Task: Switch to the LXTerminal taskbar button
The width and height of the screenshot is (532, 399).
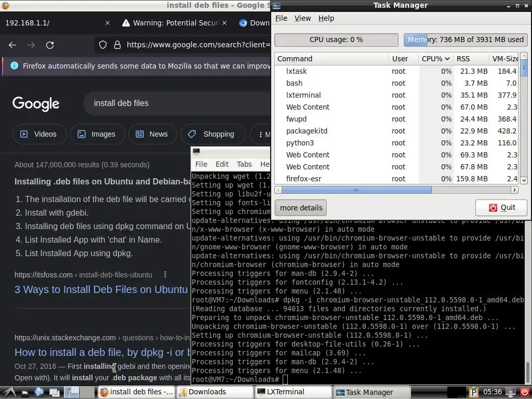Action: (x=294, y=392)
